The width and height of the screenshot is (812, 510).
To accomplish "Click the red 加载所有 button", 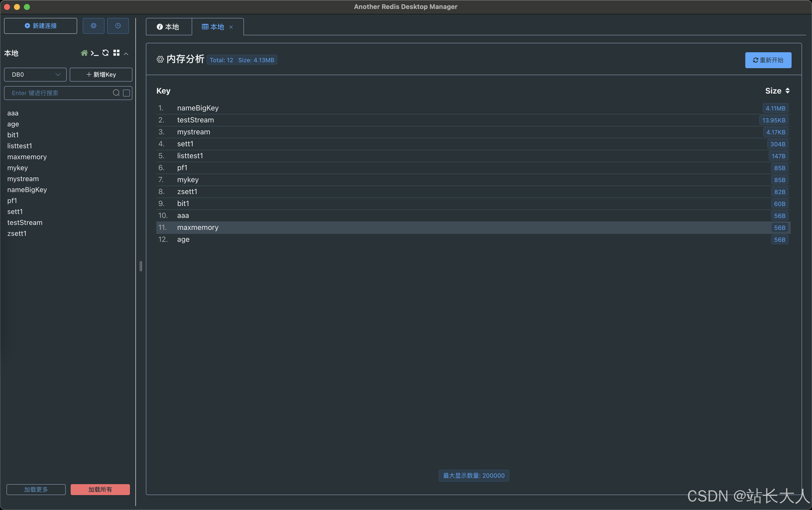I will pyautogui.click(x=100, y=489).
